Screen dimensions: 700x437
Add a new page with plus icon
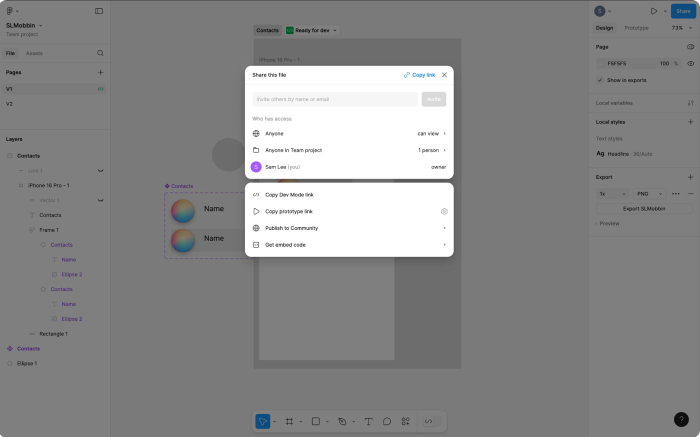tap(100, 72)
